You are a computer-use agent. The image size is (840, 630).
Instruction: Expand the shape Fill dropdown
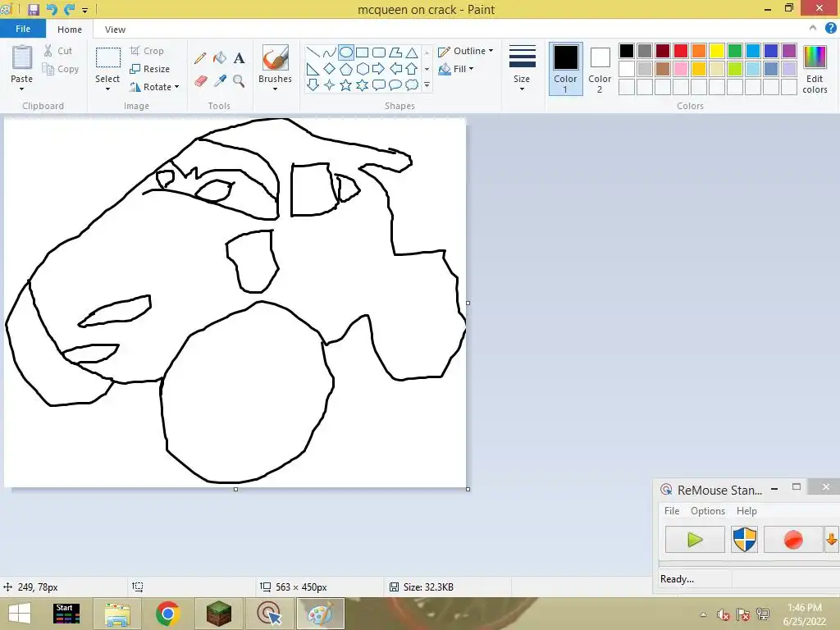click(472, 69)
